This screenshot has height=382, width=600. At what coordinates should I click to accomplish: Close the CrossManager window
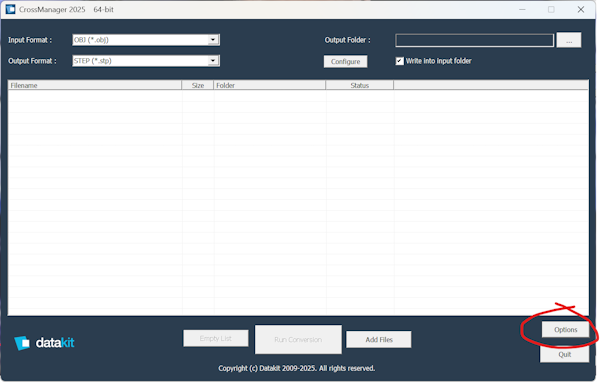(x=580, y=10)
